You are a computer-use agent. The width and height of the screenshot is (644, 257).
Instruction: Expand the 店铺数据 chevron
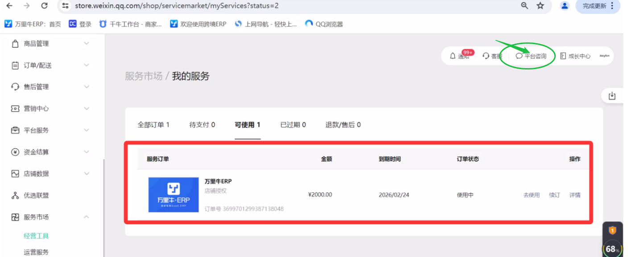coord(87,174)
